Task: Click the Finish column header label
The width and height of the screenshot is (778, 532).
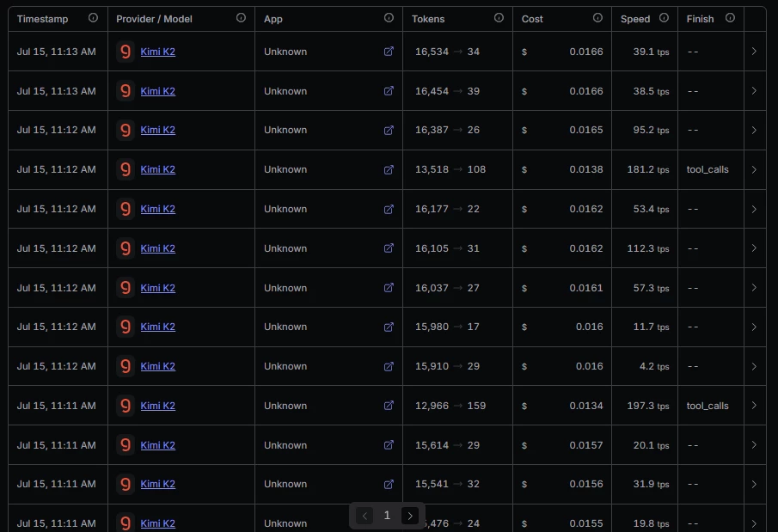Action: click(x=700, y=19)
